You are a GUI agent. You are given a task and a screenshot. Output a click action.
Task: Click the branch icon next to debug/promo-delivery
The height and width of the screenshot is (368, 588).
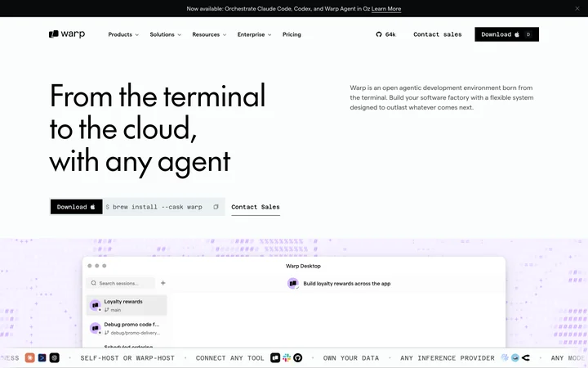click(x=107, y=333)
